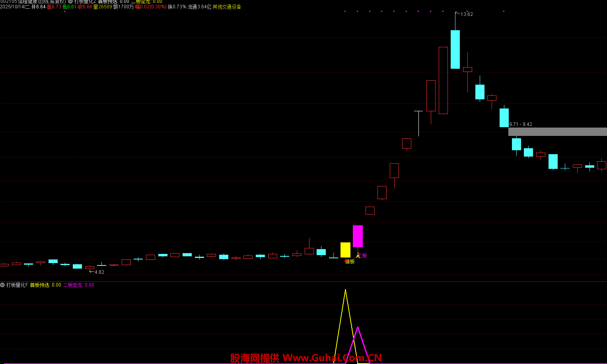
Task: Click the orange 二板 running-figure marker icon
Action: (358, 255)
